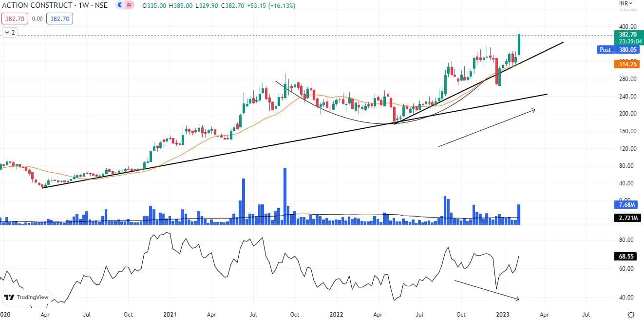
Task: Click the 2021 label on time axis
Action: pyautogui.click(x=170, y=315)
